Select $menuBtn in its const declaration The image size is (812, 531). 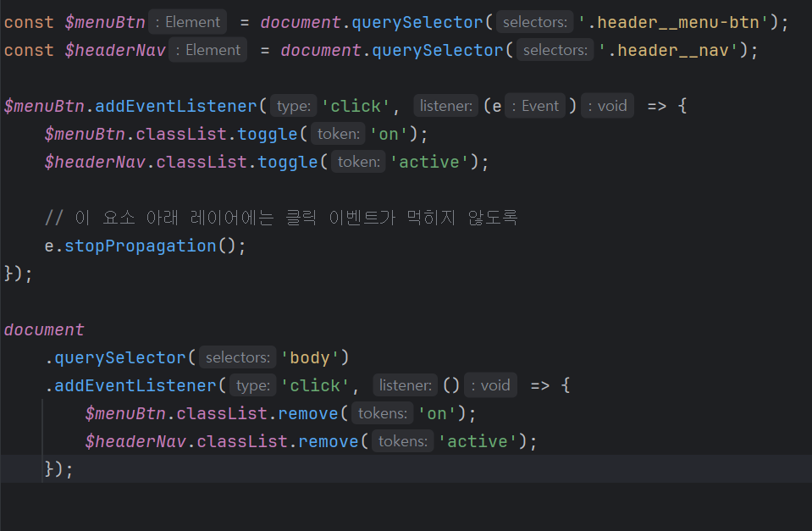click(x=105, y=22)
